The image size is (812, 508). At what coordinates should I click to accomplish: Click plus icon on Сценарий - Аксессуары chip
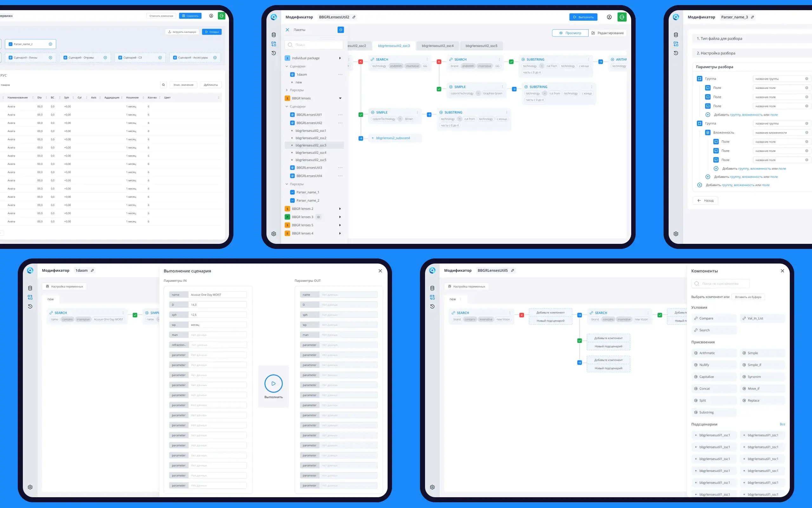[215, 57]
